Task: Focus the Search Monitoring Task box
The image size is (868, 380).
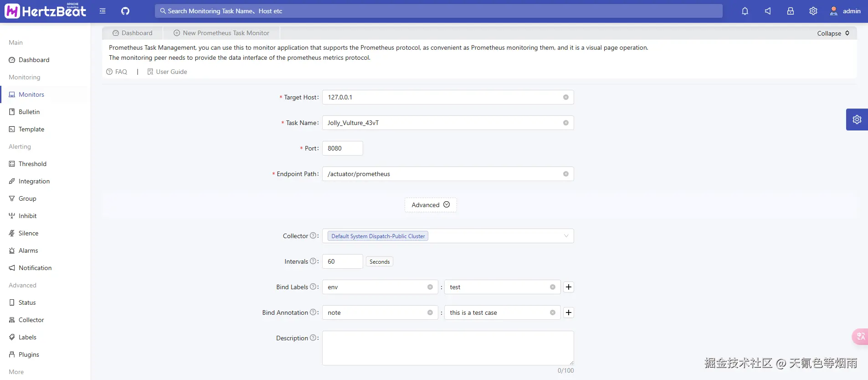Action: coord(438,11)
